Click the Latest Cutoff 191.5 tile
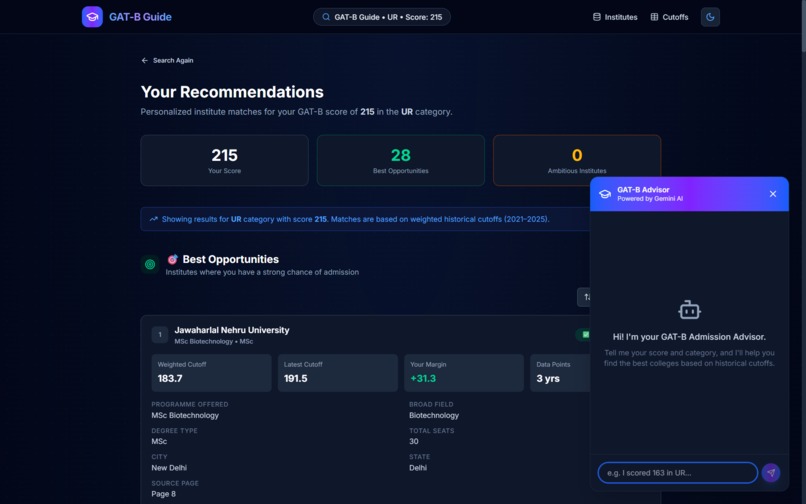The image size is (806, 504). (x=338, y=373)
